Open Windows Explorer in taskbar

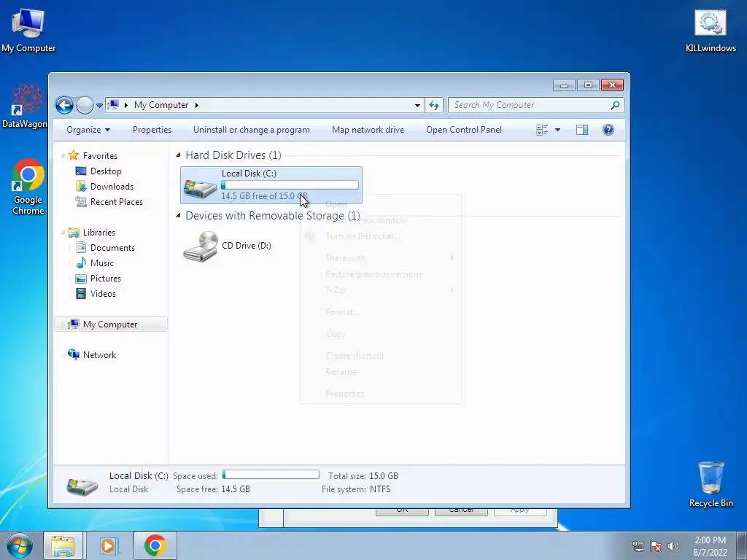(x=63, y=545)
